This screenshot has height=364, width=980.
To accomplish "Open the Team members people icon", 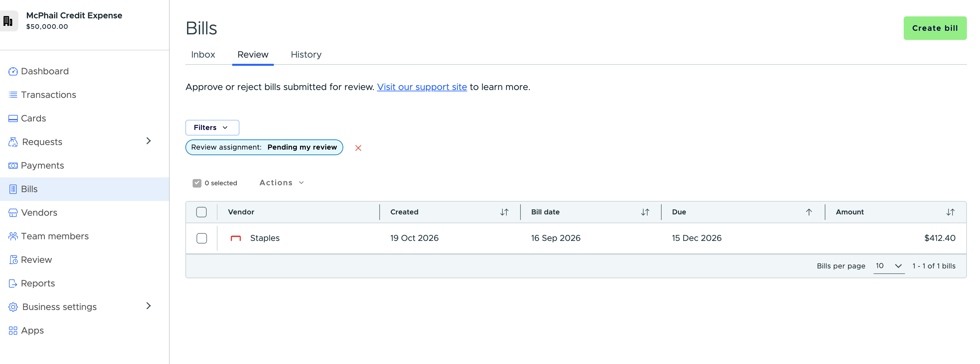I will (x=13, y=236).
